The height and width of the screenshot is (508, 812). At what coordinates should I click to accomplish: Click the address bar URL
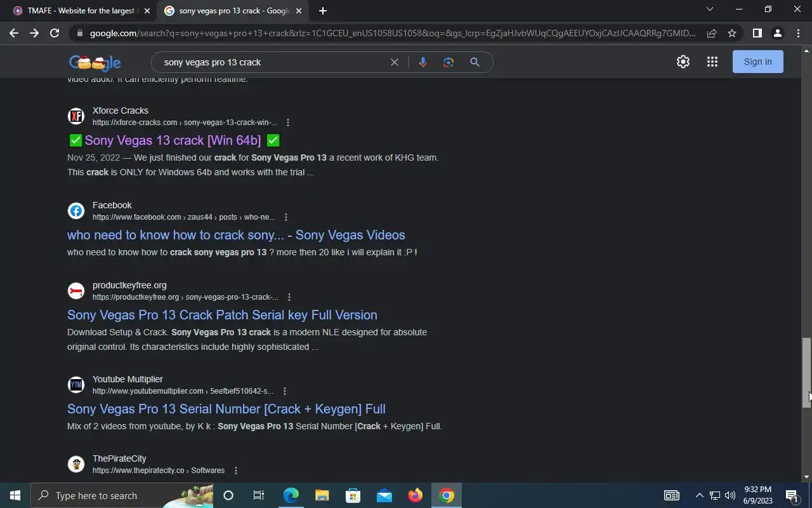[x=392, y=33]
